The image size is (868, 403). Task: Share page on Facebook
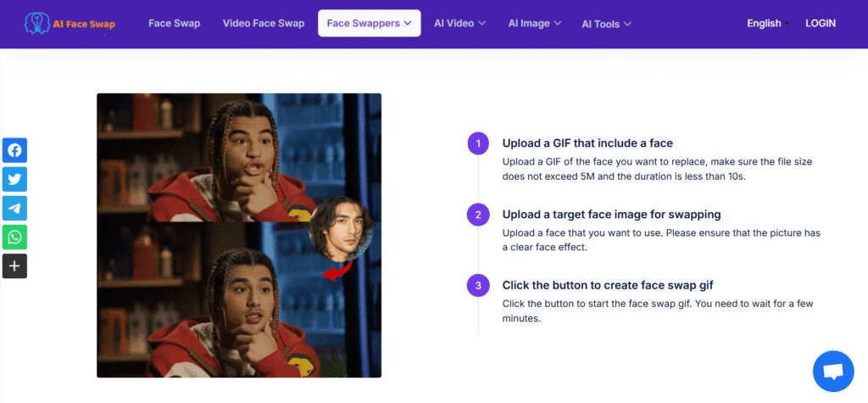point(15,150)
